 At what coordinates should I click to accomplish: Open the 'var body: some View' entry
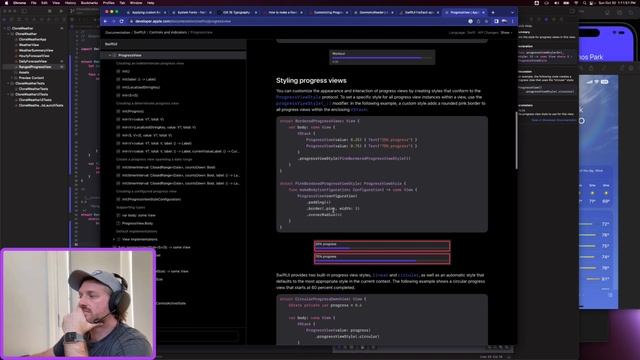click(139, 216)
